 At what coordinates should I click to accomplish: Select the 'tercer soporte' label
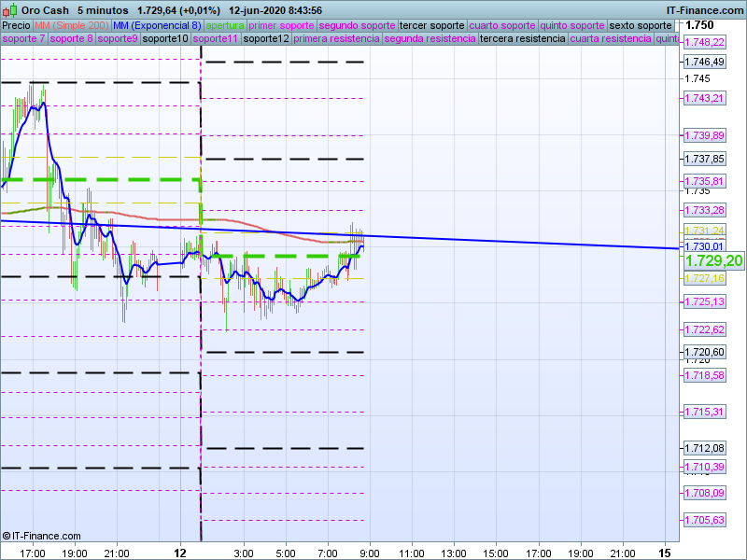point(431,25)
